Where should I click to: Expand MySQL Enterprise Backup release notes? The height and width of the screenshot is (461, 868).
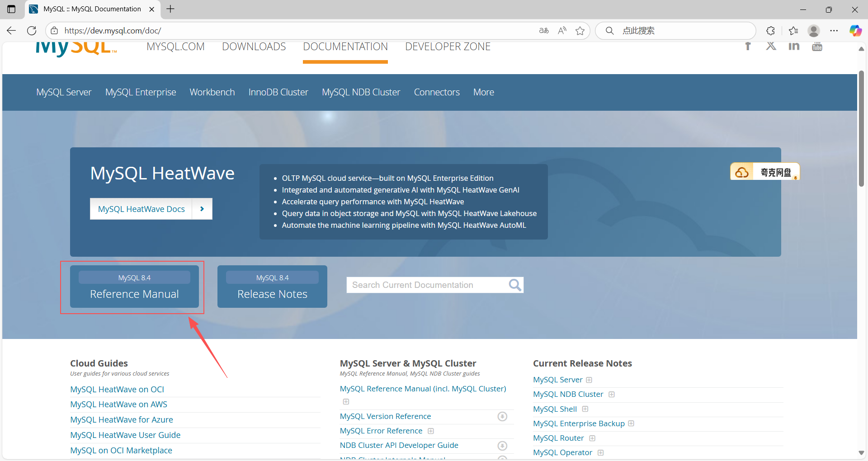631,423
